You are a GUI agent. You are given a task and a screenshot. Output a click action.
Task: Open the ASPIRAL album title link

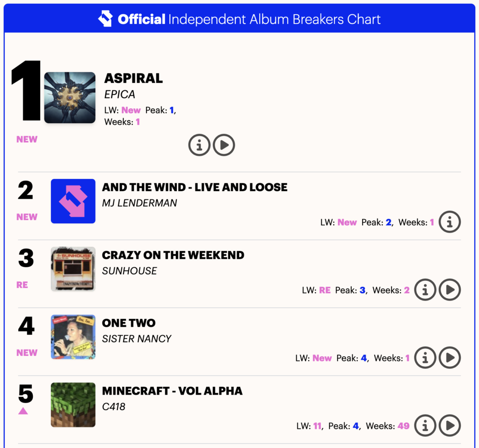click(133, 78)
